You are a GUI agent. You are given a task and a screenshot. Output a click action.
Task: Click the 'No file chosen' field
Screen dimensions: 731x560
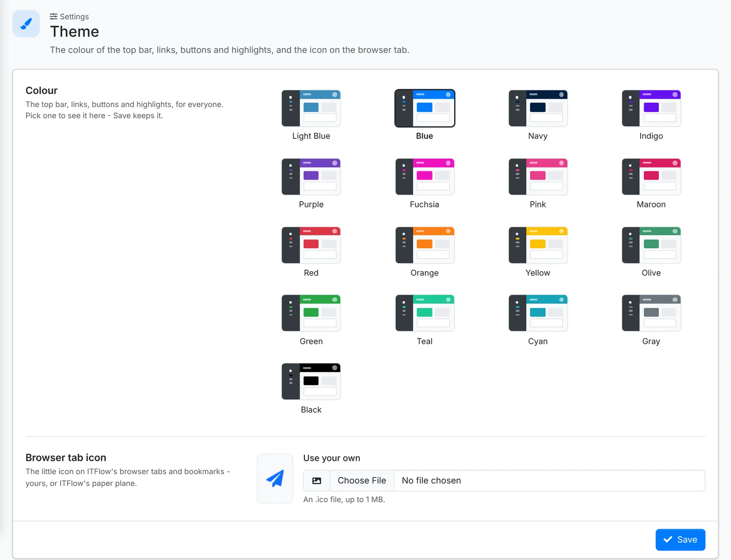550,481
